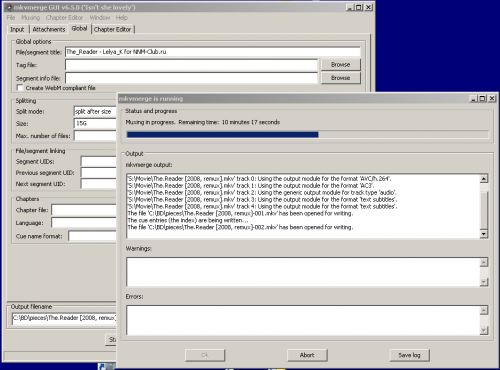500x370 pixels.
Task: Click the Tag file input field
Action: pyautogui.click(x=191, y=65)
